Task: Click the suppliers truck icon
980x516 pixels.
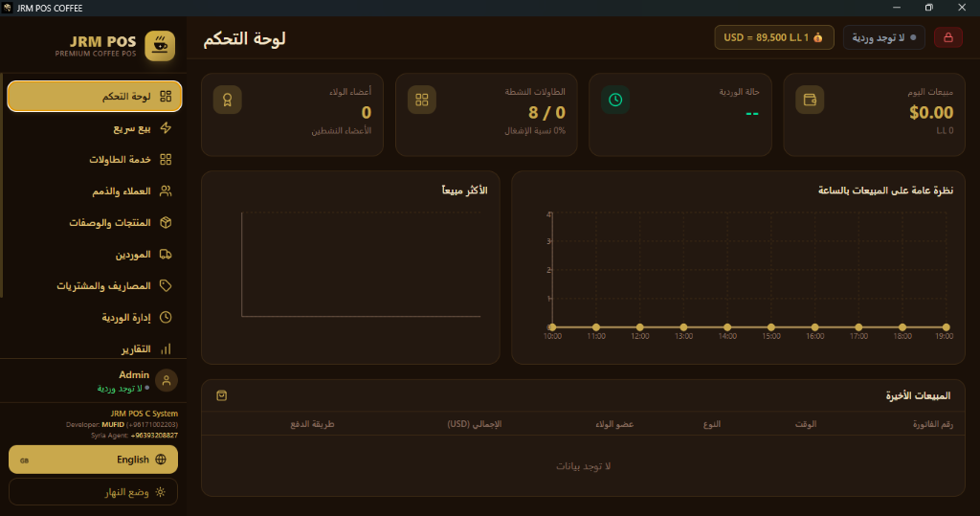Action: 166,254
